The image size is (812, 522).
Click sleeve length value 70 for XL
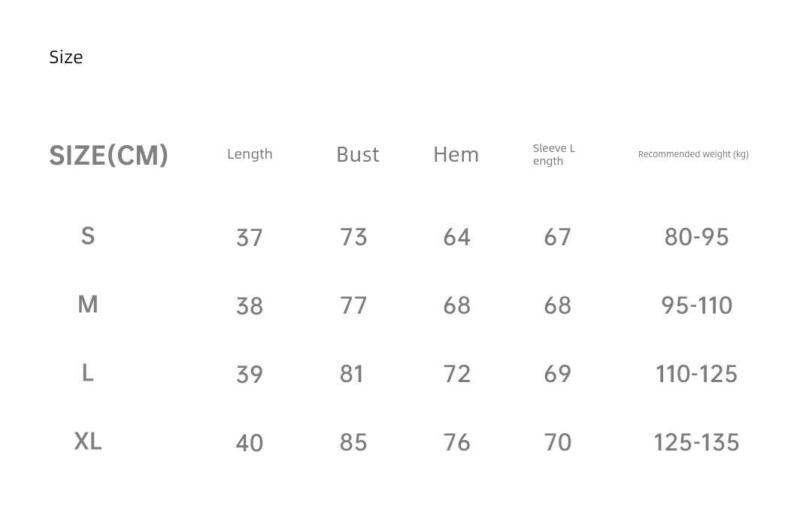point(558,442)
